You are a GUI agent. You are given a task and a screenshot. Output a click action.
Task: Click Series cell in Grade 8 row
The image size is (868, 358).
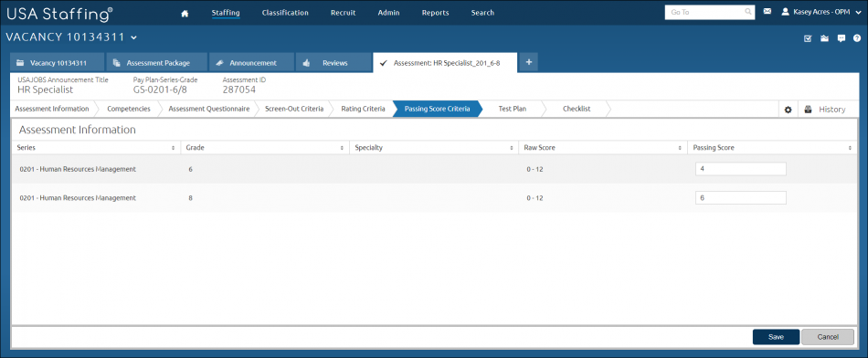[x=78, y=197]
